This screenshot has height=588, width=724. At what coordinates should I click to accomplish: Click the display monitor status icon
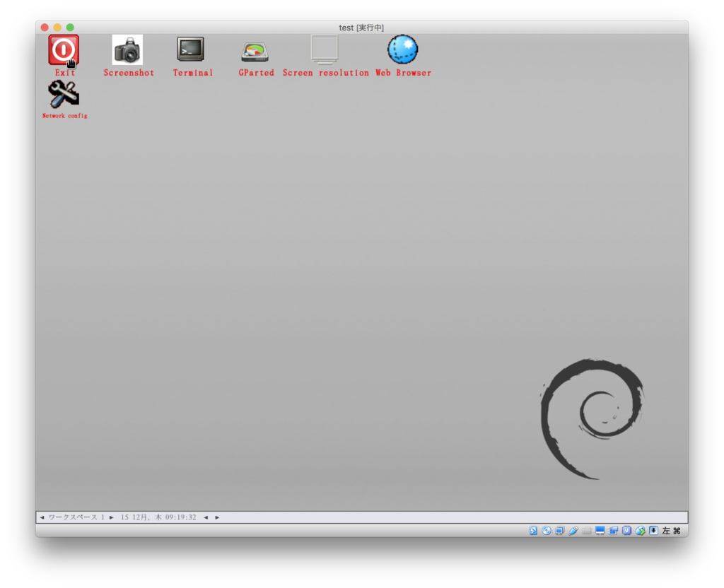600,531
